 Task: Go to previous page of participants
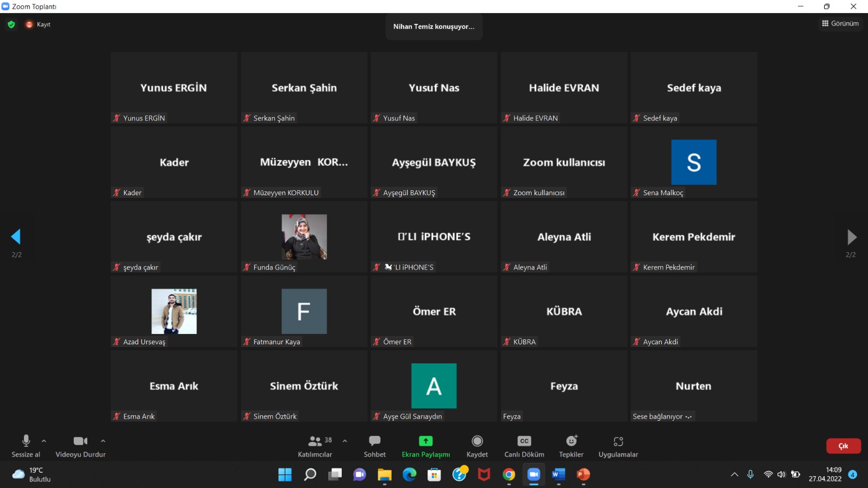click(x=16, y=236)
